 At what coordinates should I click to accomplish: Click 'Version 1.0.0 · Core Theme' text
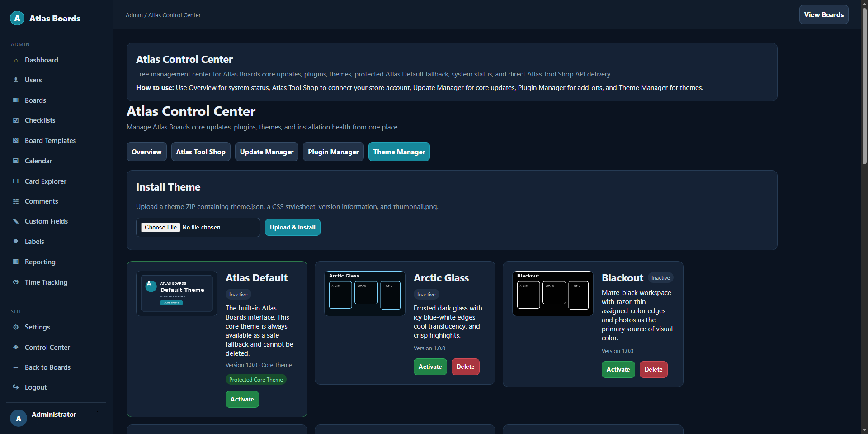259,365
